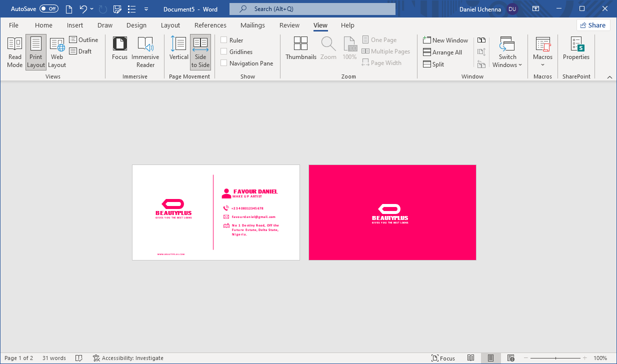The width and height of the screenshot is (617, 364).
Task: Click the Accessibility: Investigate status icon
Action: (96, 358)
